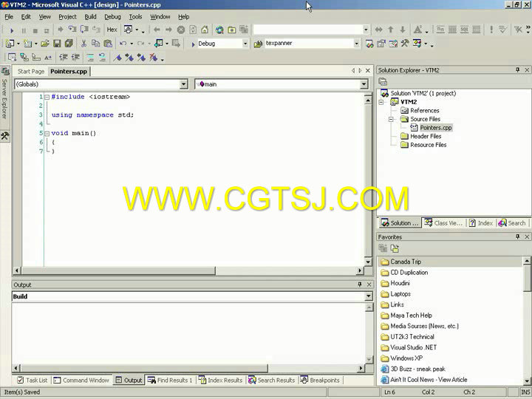Viewport: 532px width, 399px height.
Task: Collapse the #include outlining region
Action: [x=47, y=97]
